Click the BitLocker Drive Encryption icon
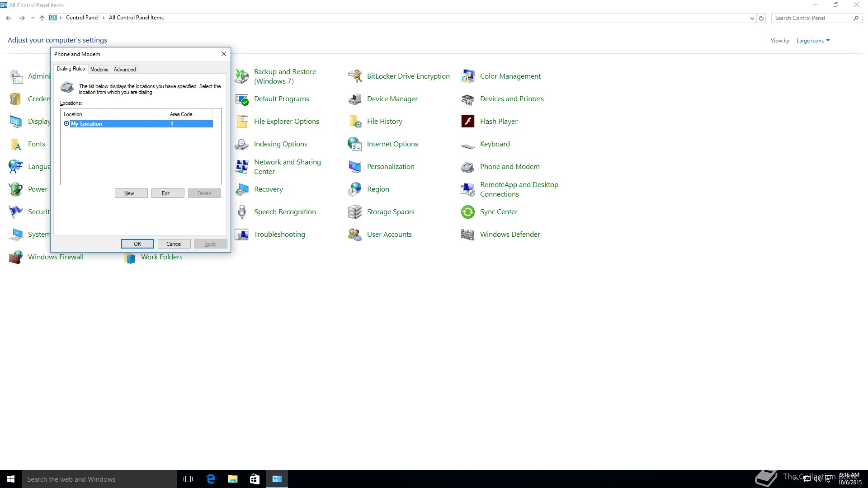The height and width of the screenshot is (488, 868). [355, 76]
